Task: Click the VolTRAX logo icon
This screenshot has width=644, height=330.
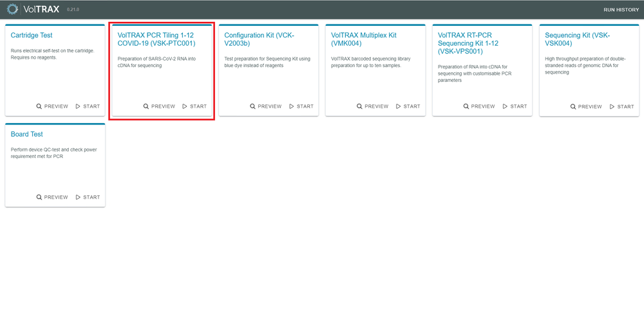Action: coord(13,9)
